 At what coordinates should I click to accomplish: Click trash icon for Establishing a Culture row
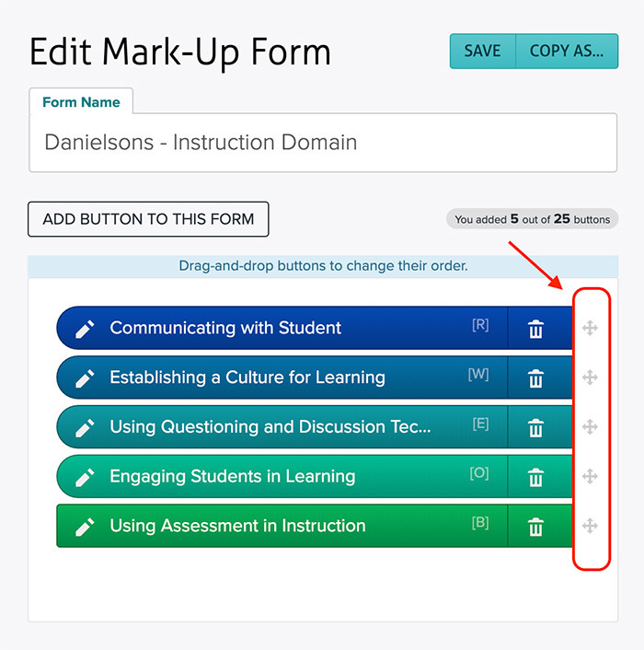point(535,378)
